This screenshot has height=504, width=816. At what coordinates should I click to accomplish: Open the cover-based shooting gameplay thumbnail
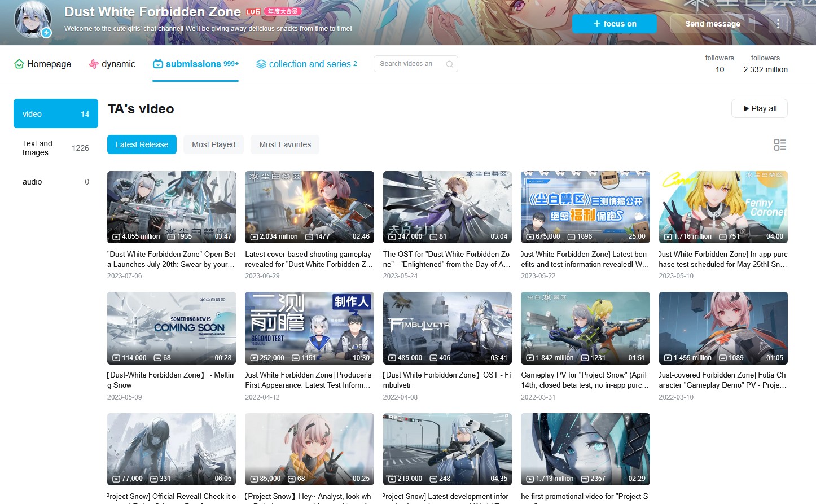[x=309, y=207]
